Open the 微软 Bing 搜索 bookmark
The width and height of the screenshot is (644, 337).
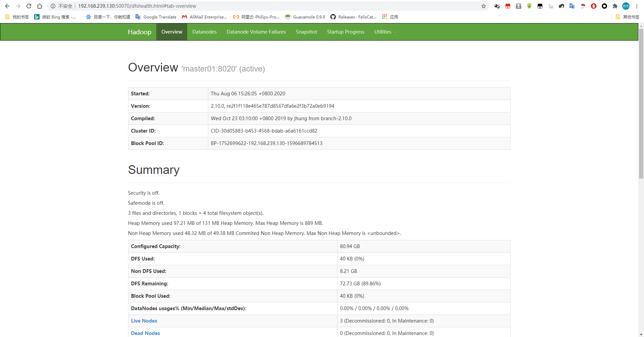55,17
